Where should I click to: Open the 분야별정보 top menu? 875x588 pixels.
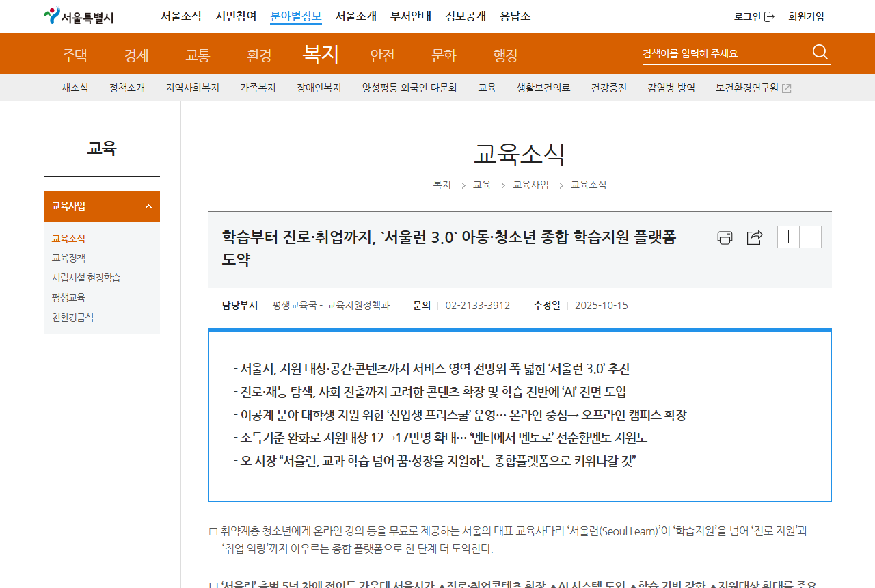click(296, 16)
